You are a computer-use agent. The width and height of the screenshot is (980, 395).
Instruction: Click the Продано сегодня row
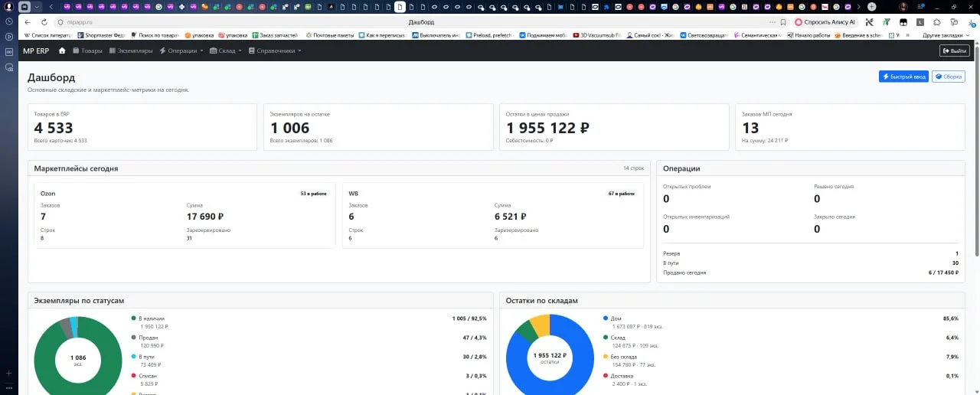click(811, 273)
